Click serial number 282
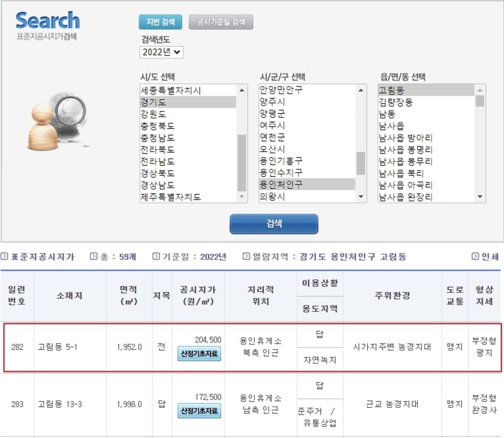504x438 pixels. click(x=18, y=347)
